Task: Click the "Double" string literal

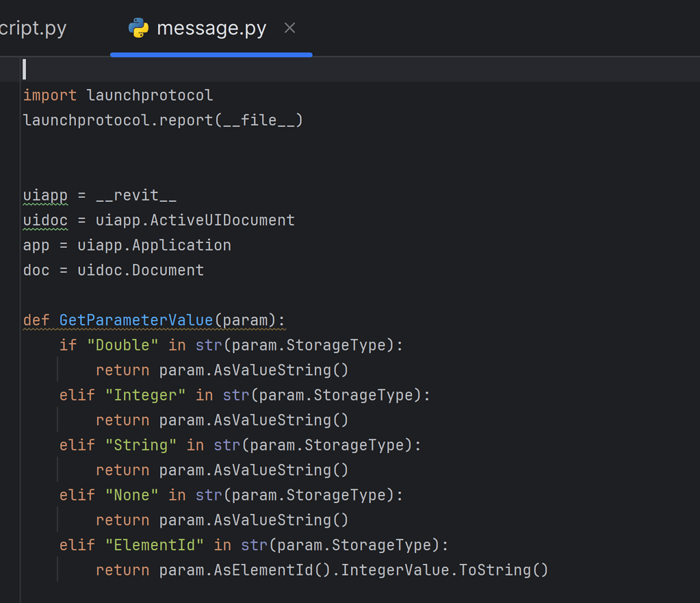Action: 122,345
